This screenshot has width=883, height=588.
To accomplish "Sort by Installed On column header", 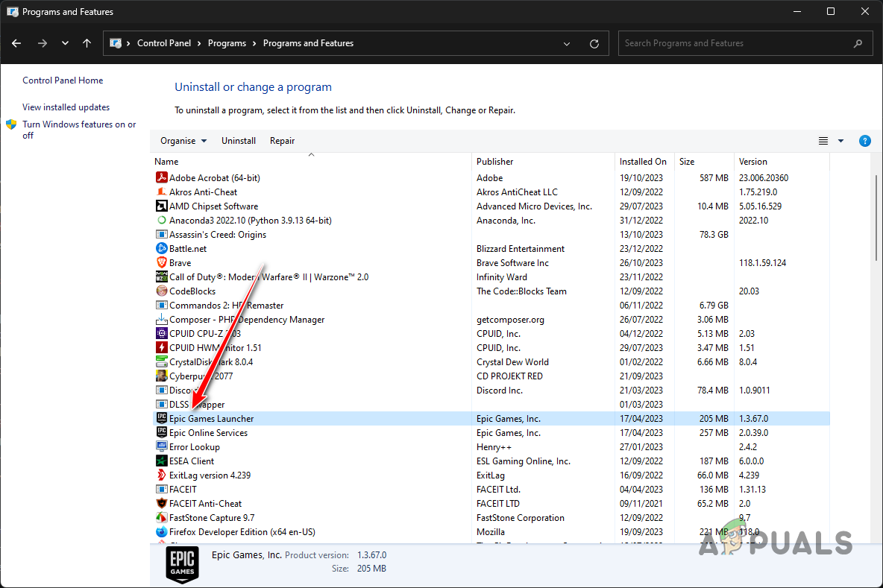I will click(x=643, y=162).
